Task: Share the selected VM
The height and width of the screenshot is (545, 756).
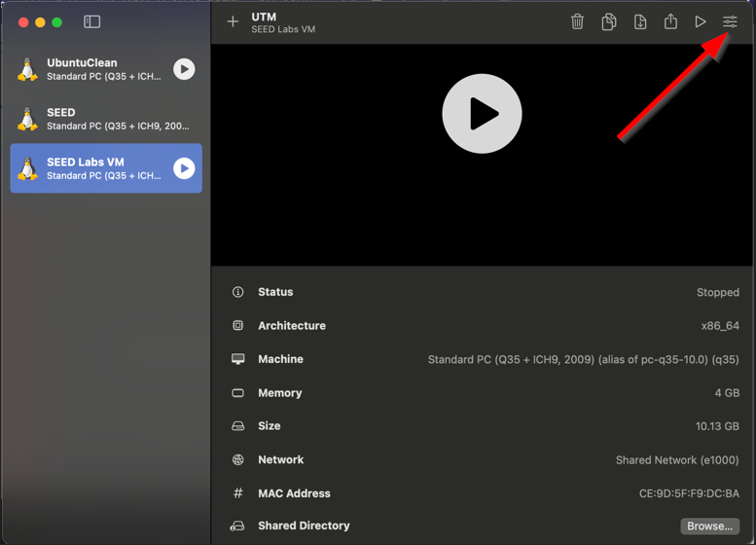Action: tap(670, 21)
